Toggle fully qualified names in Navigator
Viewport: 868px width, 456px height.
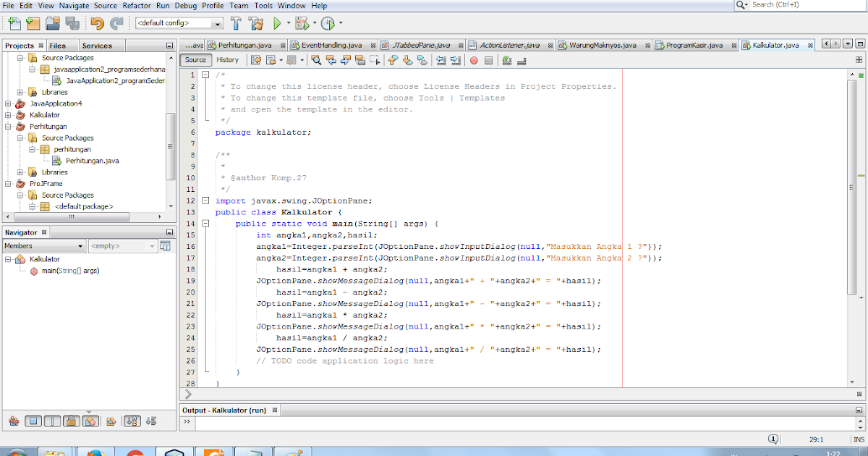point(111,421)
